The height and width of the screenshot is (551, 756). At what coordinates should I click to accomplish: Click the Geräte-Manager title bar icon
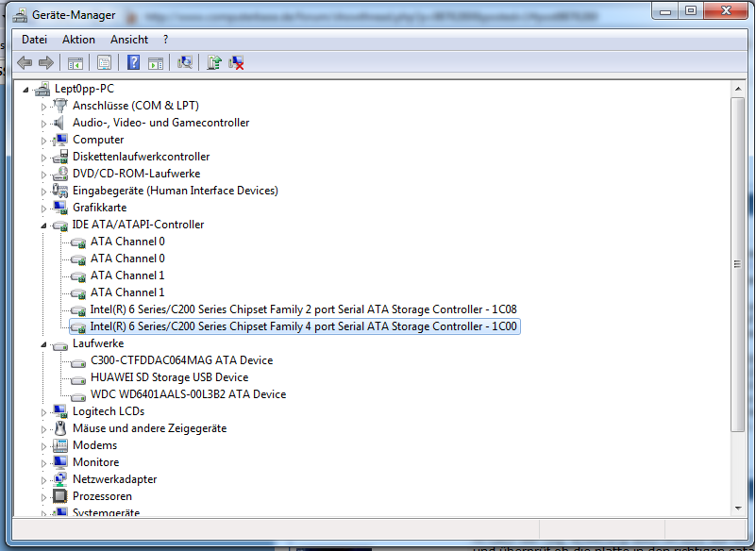coord(20,15)
